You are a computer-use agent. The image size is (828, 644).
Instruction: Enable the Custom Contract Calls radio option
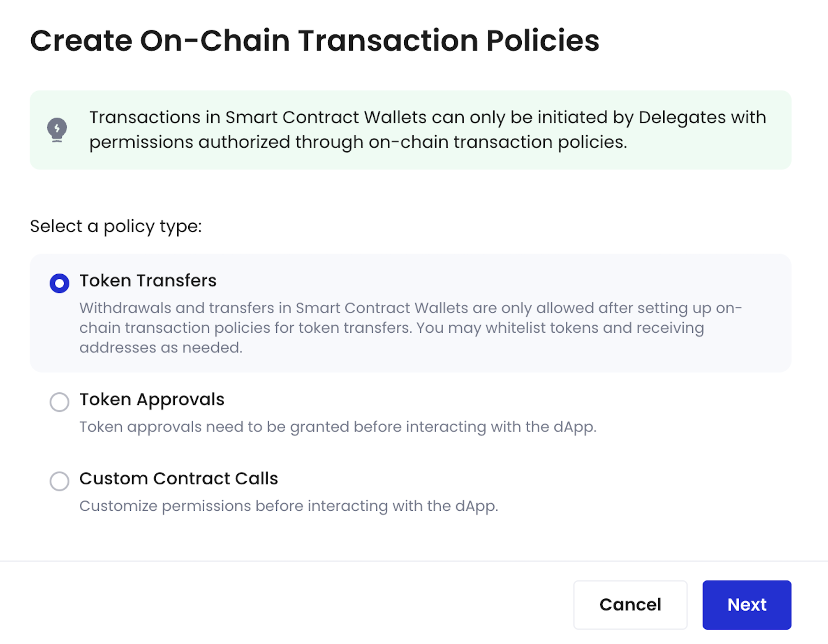pyautogui.click(x=59, y=481)
